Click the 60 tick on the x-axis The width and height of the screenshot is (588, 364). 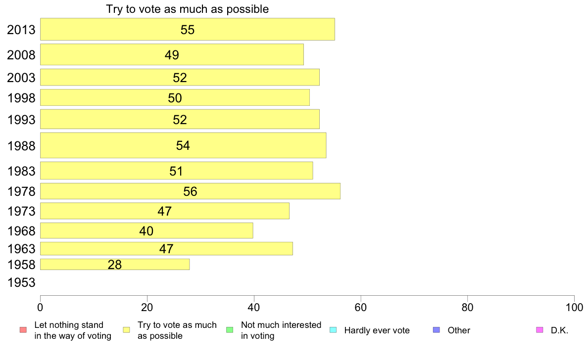[360, 308]
